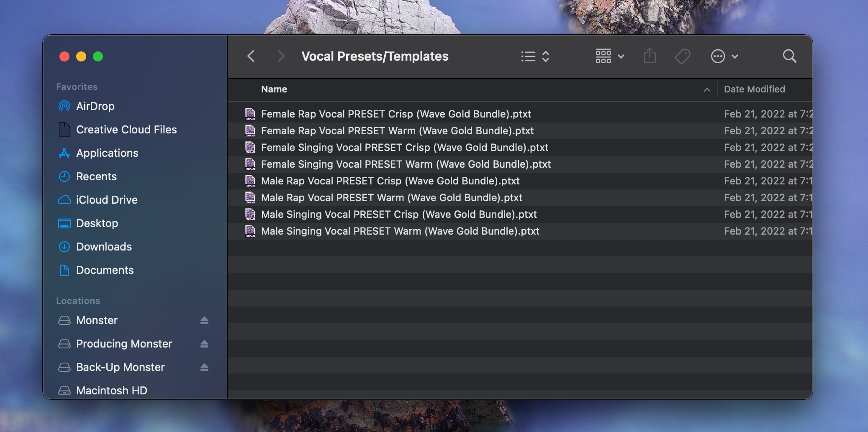Click Male Rap Vocal PRESET Crisp file icon

point(250,181)
